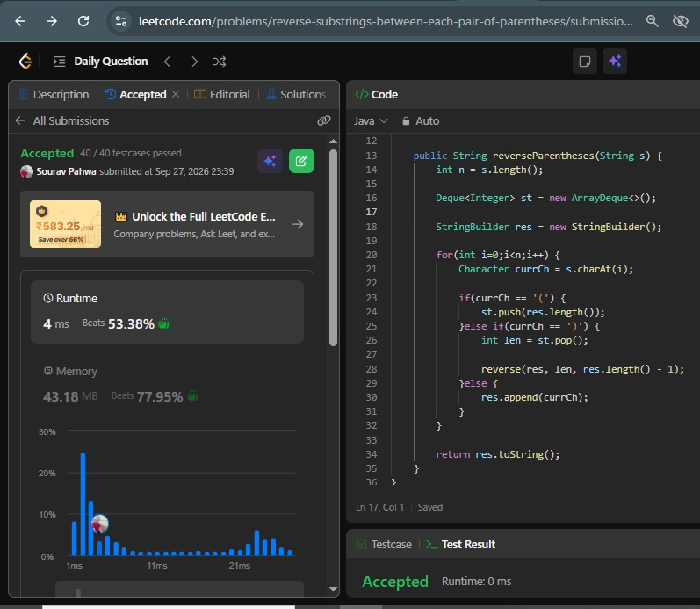700x609 pixels.
Task: Click Sourav Pahwa avatar next to name
Action: coord(26,171)
